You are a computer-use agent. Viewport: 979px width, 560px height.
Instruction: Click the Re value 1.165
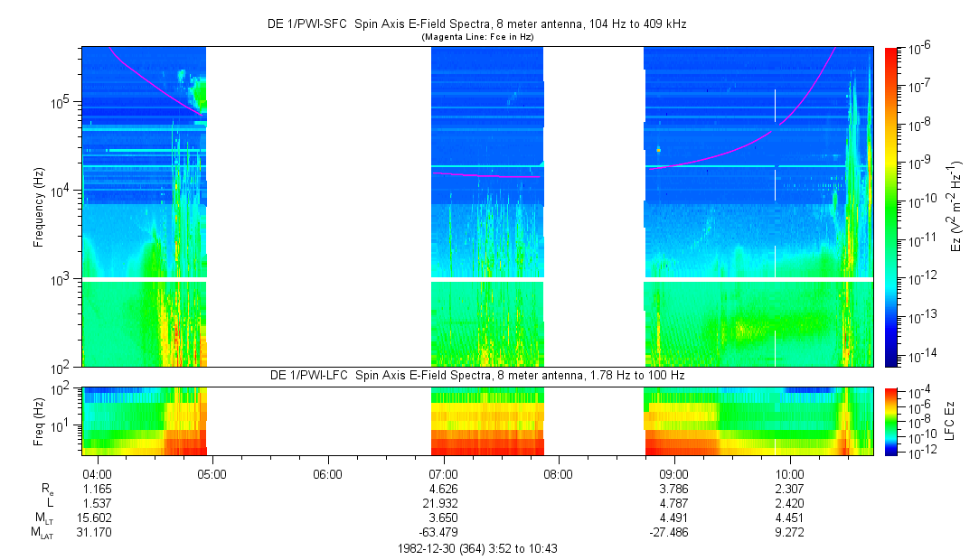pyautogui.click(x=96, y=489)
